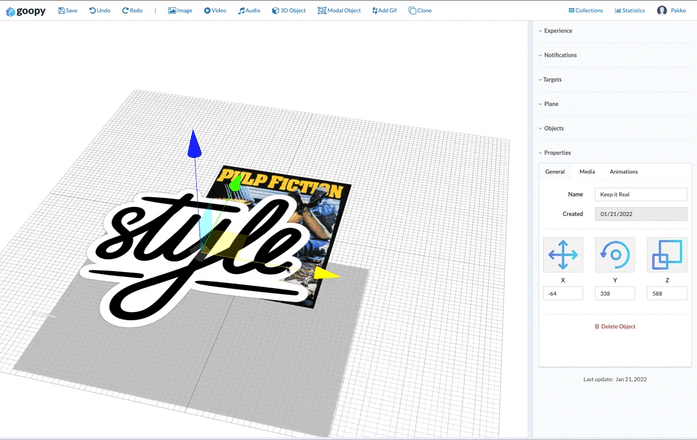
Task: Open Statistics page
Action: [629, 10]
